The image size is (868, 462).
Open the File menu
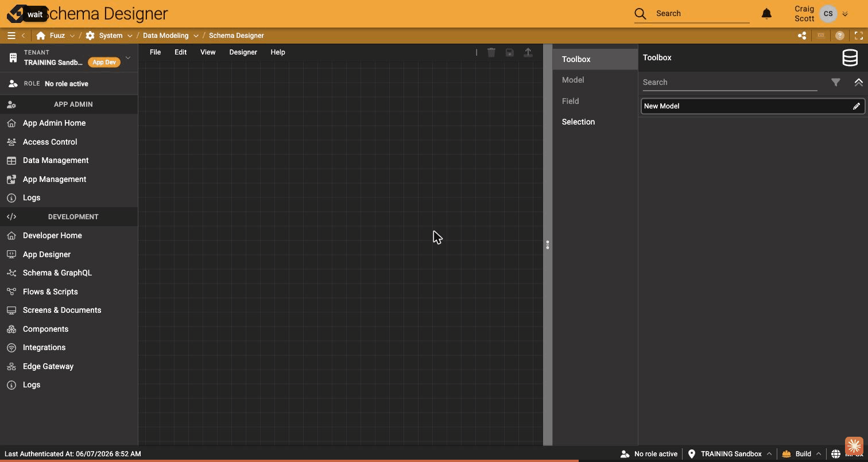[155, 52]
